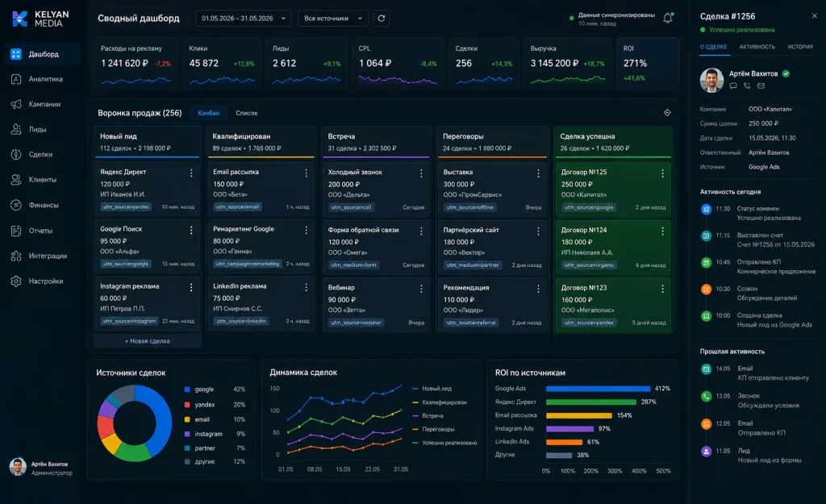Image resolution: width=826 pixels, height=504 pixels.
Task: Close the Сделка #1256 panel
Action: pyautogui.click(x=814, y=16)
